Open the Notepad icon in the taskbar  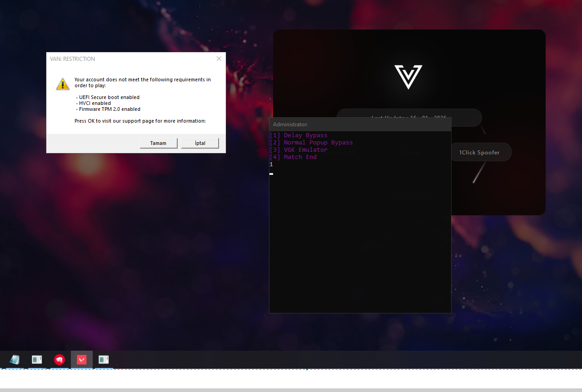pyautogui.click(x=15, y=360)
